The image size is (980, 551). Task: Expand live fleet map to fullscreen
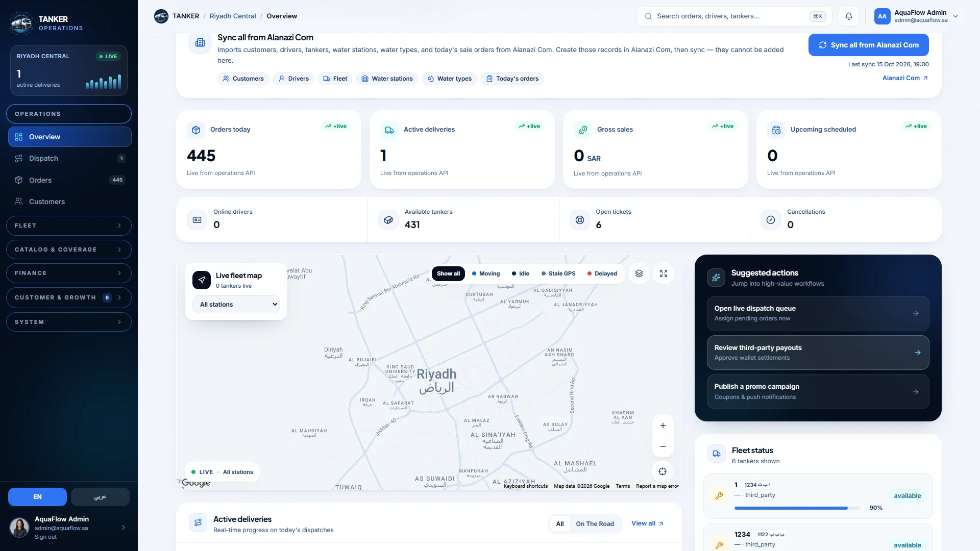coord(664,273)
